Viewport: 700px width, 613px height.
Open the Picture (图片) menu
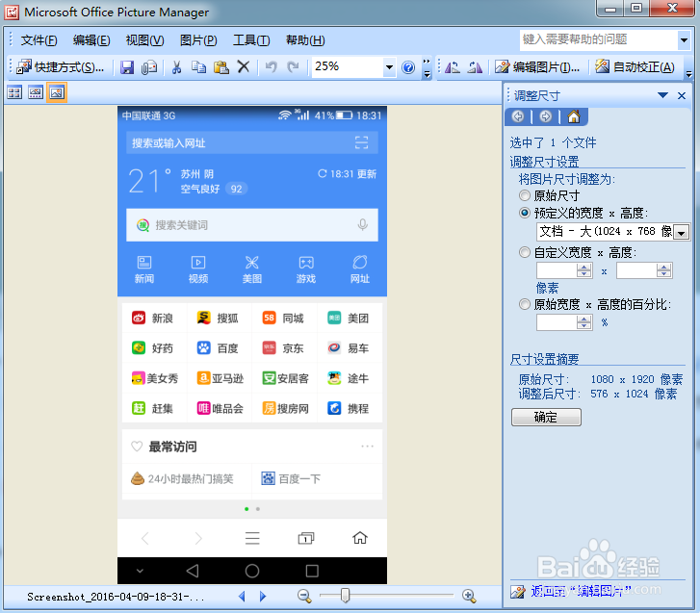pyautogui.click(x=198, y=40)
